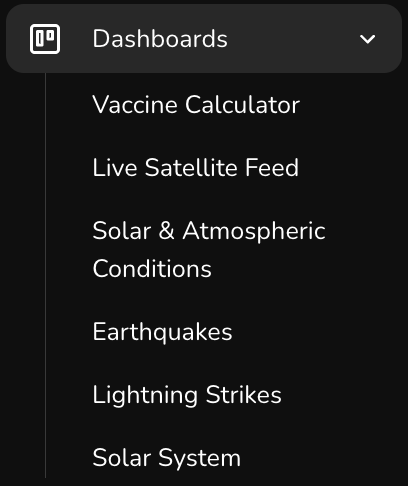Viewport: 408px width, 486px height.
Task: Open the Earthquakes dashboard
Action: tap(162, 332)
